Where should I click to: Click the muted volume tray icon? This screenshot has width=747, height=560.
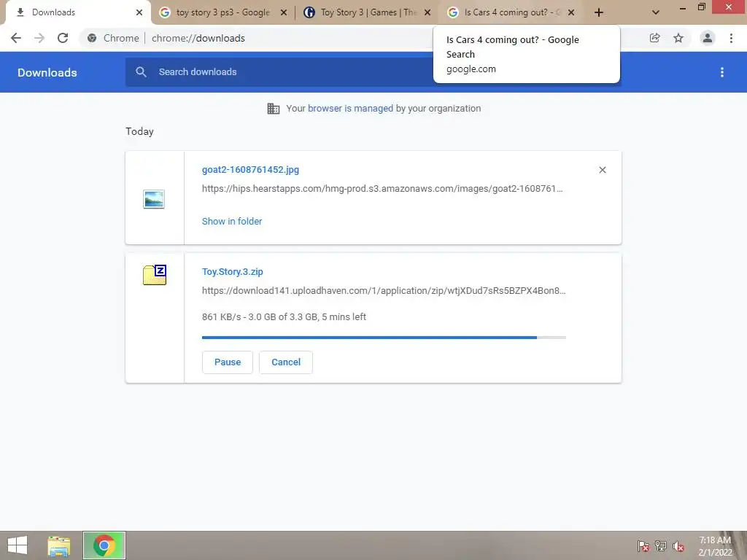pyautogui.click(x=678, y=546)
